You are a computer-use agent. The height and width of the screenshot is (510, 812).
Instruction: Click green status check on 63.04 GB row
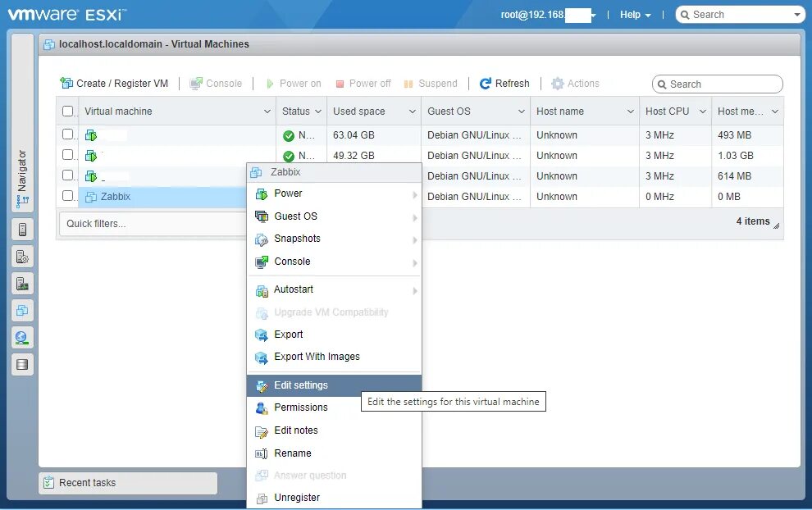pos(289,136)
